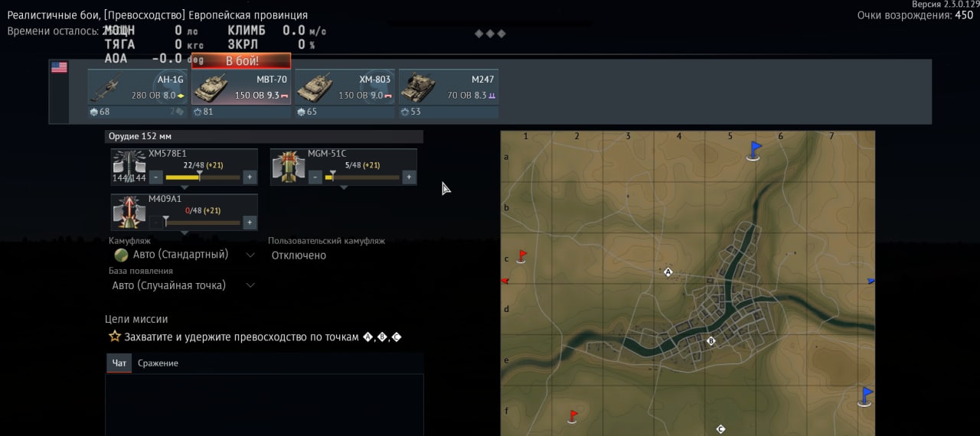Screen dimensions: 980x436
Task: Click the M409A1 shell icon
Action: click(129, 212)
